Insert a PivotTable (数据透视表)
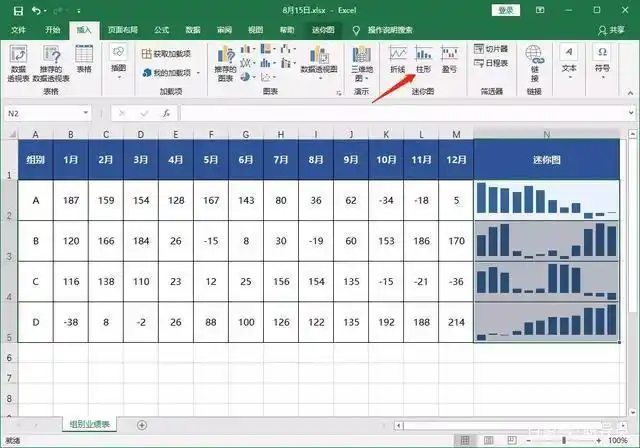The height and width of the screenshot is (448, 640). (x=18, y=63)
